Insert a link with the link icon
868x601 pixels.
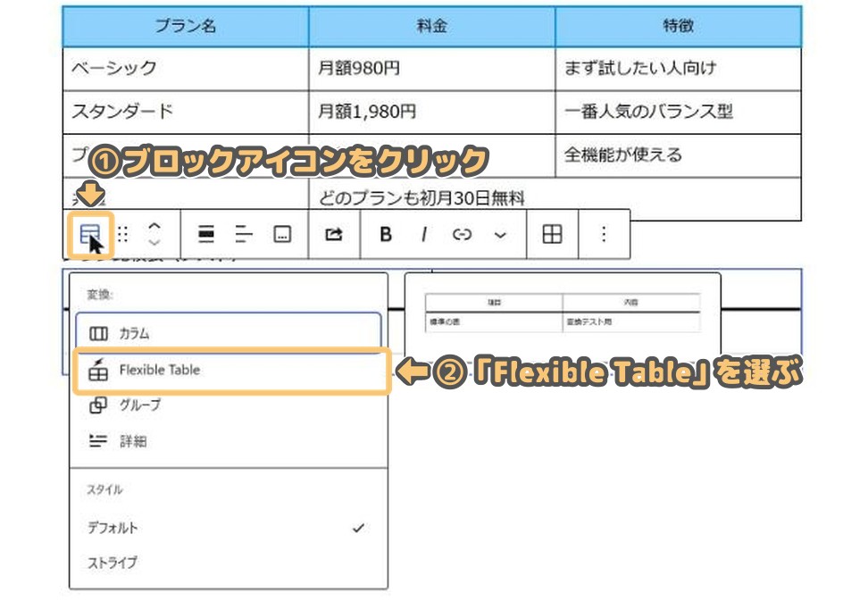462,235
